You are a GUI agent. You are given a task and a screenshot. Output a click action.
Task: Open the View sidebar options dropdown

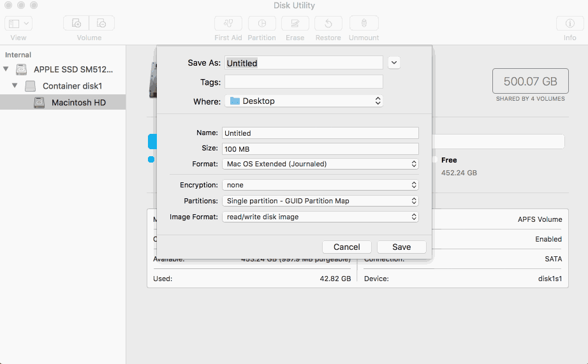click(18, 23)
